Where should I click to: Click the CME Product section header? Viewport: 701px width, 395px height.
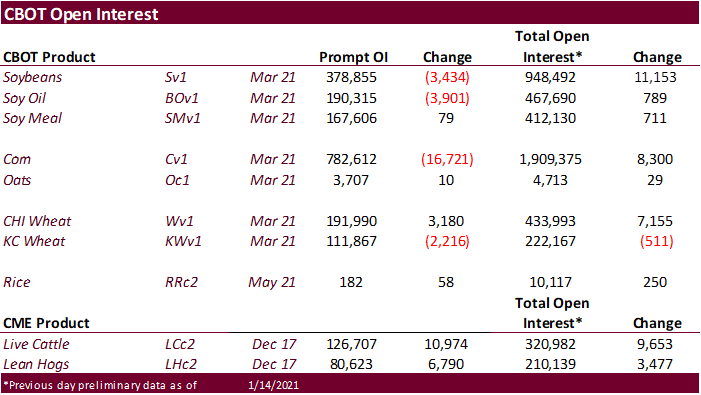46,323
